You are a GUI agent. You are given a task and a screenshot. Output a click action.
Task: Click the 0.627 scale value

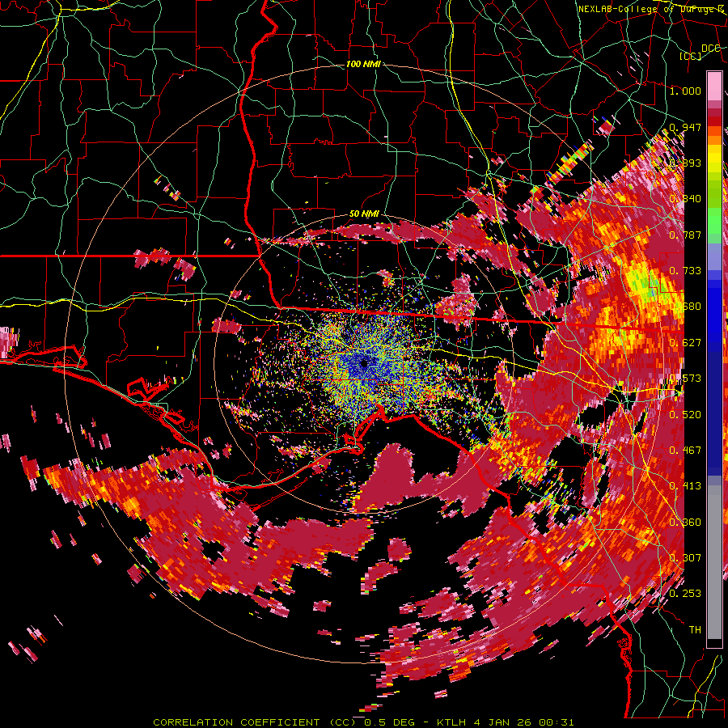[x=685, y=343]
